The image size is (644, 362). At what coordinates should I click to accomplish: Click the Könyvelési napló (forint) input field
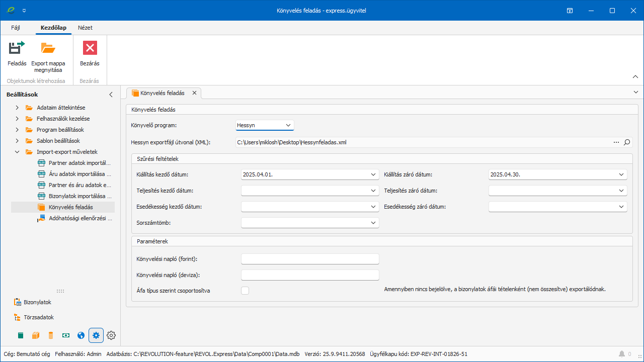[310, 259]
